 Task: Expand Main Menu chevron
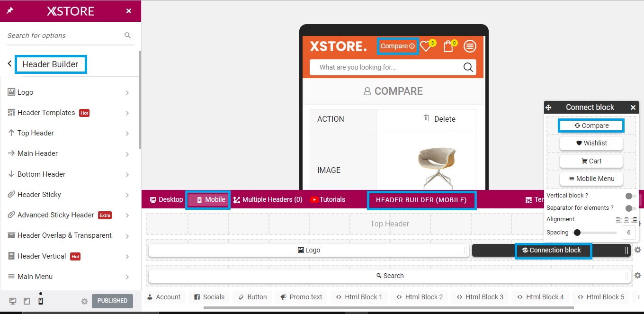127,277
